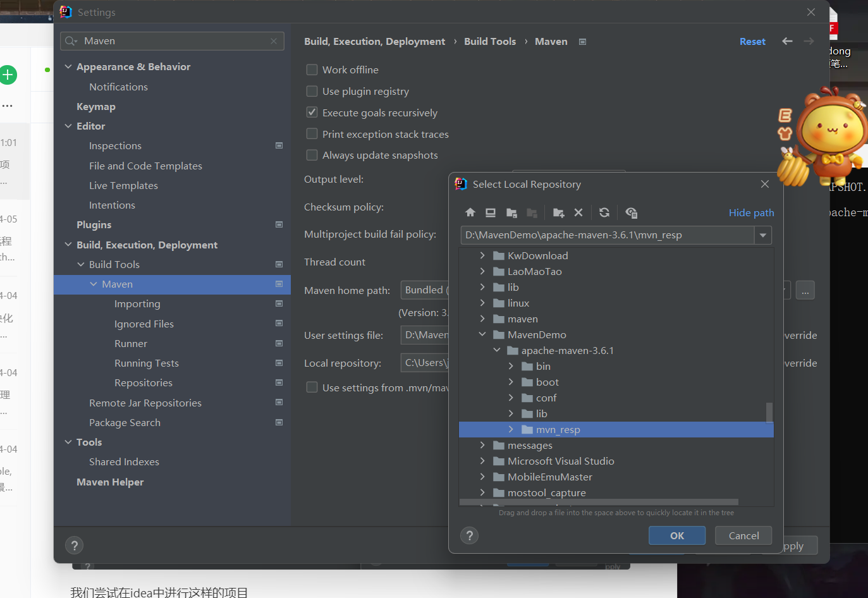The width and height of the screenshot is (868, 598).
Task: Click project icon beside Build Tools
Action: tap(279, 264)
